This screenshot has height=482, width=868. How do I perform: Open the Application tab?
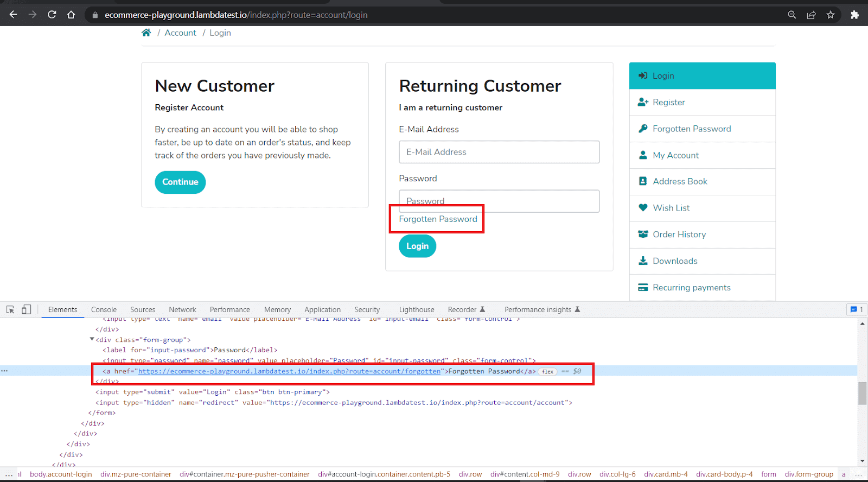pos(322,309)
